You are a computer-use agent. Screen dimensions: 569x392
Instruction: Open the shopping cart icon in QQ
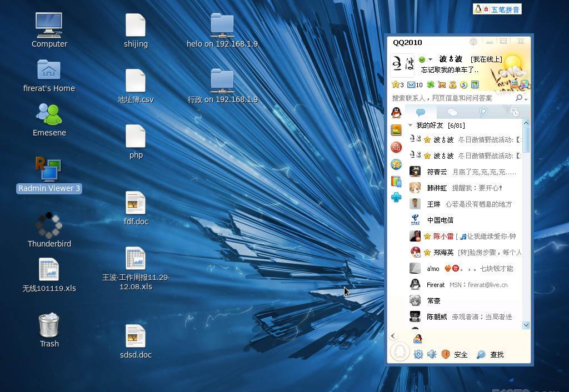pos(442,85)
